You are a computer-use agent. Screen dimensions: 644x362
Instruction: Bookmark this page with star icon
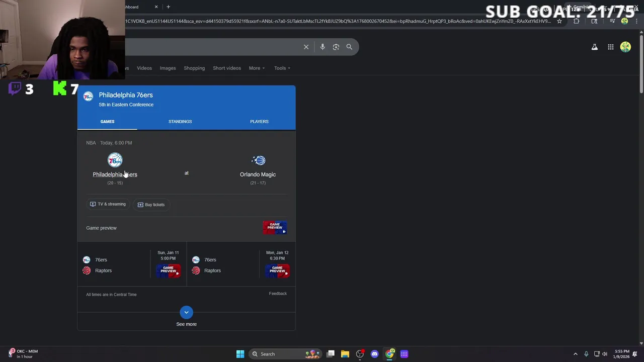coord(559,21)
